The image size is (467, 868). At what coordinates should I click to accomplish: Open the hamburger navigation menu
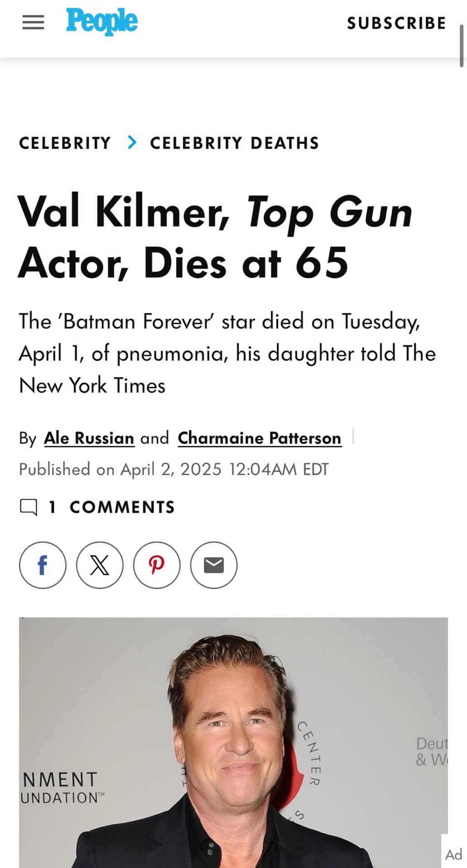(x=33, y=22)
